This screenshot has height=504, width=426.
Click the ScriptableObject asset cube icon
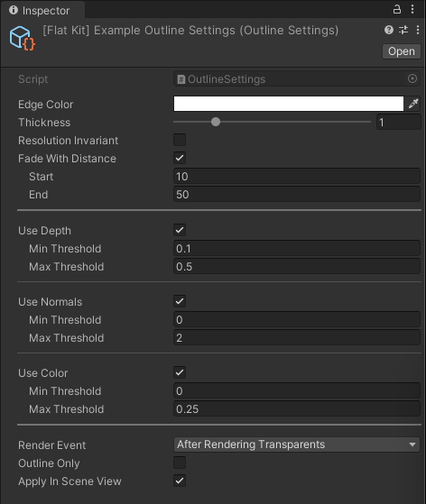23,39
